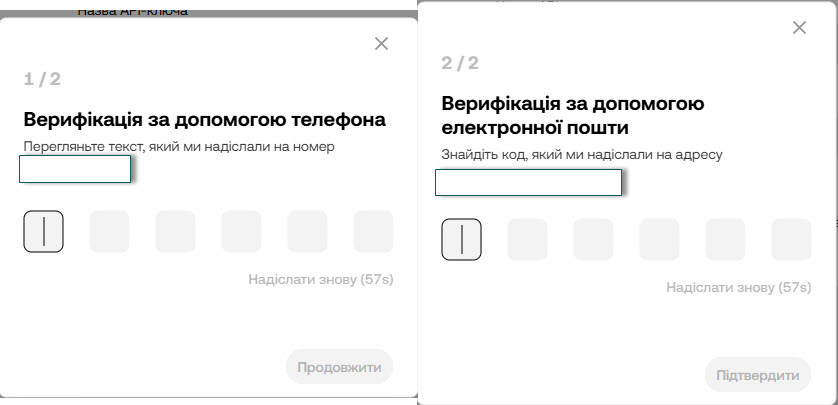
Task: Select fifth digit box of phone code
Action: (307, 232)
